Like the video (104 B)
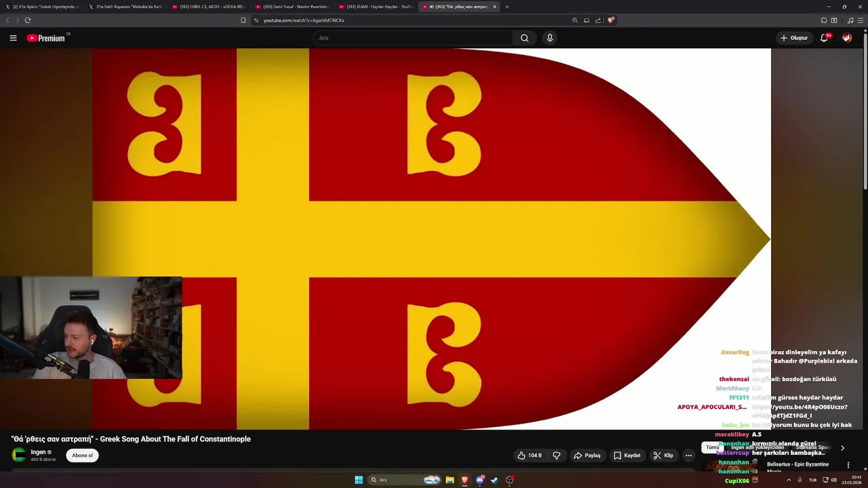The height and width of the screenshot is (488, 868). [530, 455]
